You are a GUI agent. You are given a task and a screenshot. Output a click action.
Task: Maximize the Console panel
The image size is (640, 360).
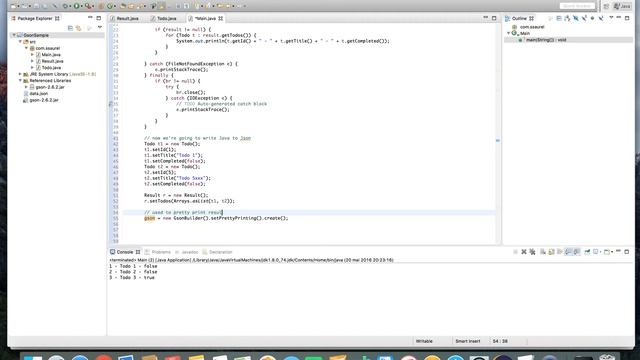tap(627, 251)
